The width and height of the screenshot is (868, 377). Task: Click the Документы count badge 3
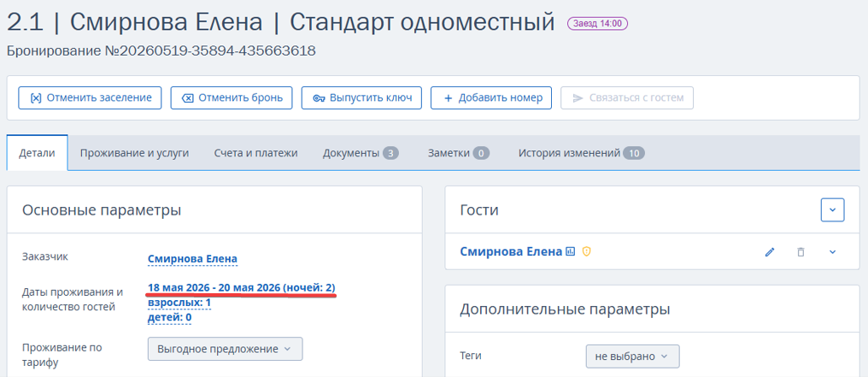point(390,153)
